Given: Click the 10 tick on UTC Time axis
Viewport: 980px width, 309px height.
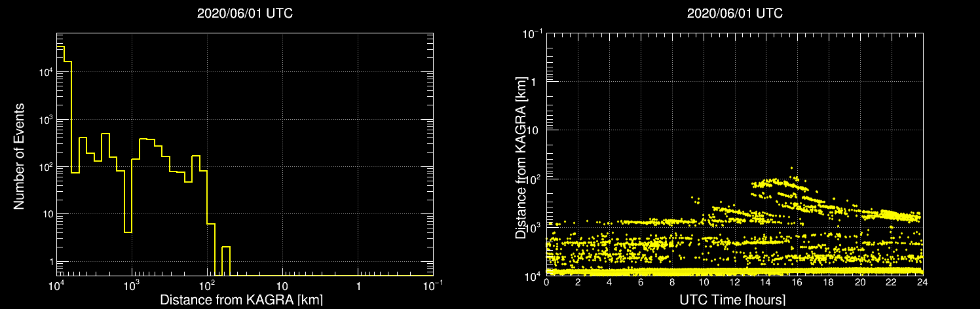Looking at the screenshot, I should tap(704, 283).
